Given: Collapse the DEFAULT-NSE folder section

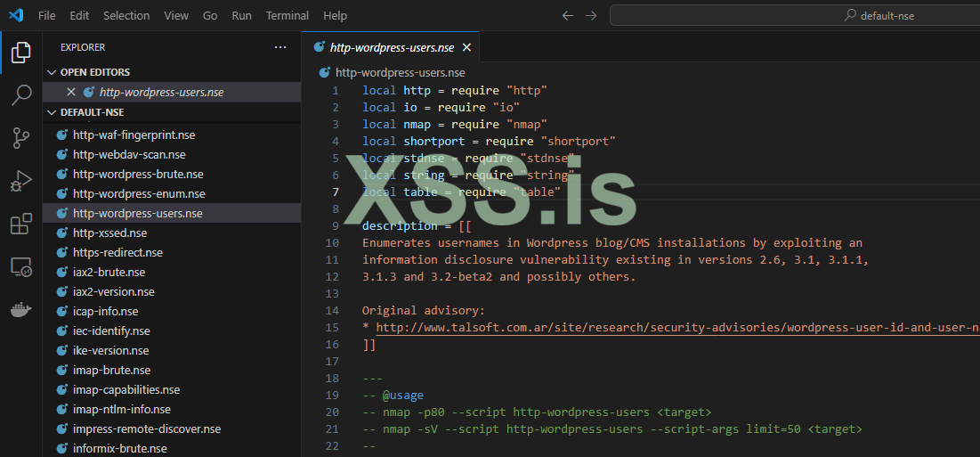Looking at the screenshot, I should [x=172, y=112].
